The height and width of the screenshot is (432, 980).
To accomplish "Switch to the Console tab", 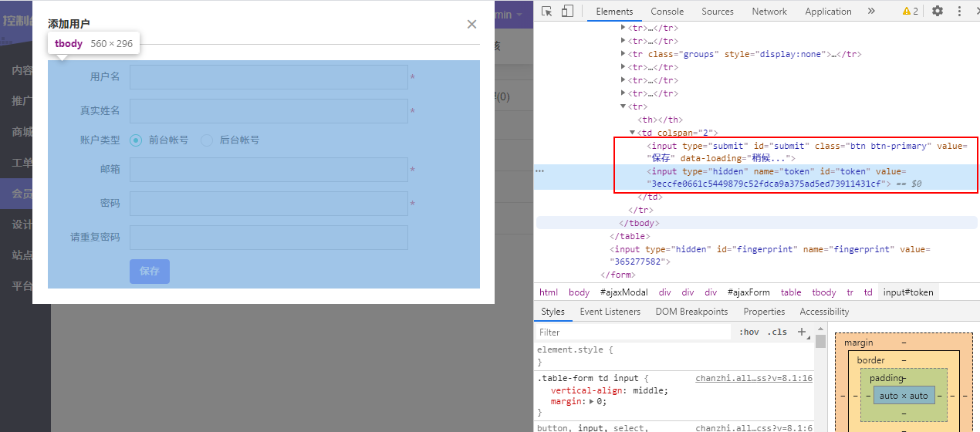I will pos(667,11).
